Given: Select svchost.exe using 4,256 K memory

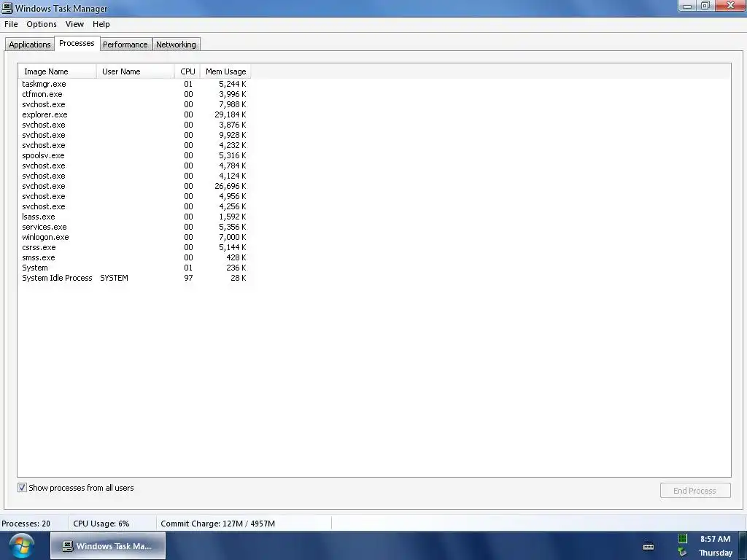Looking at the screenshot, I should [x=134, y=206].
